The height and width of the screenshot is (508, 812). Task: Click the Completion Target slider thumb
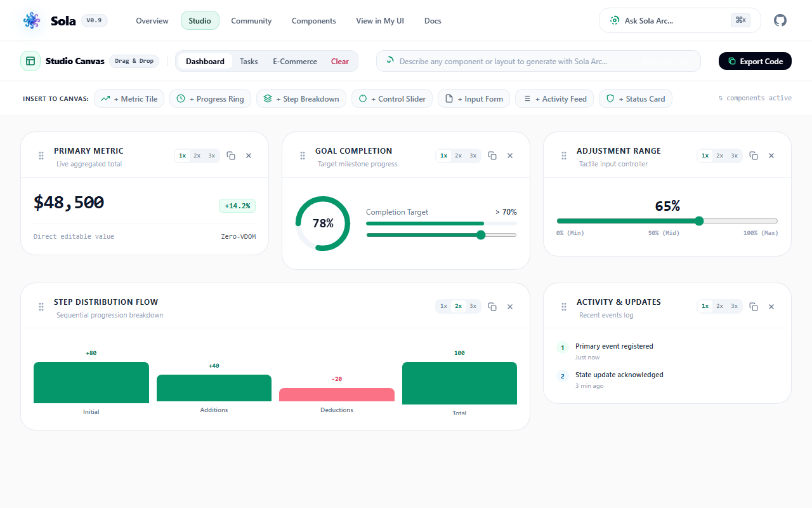coord(481,235)
